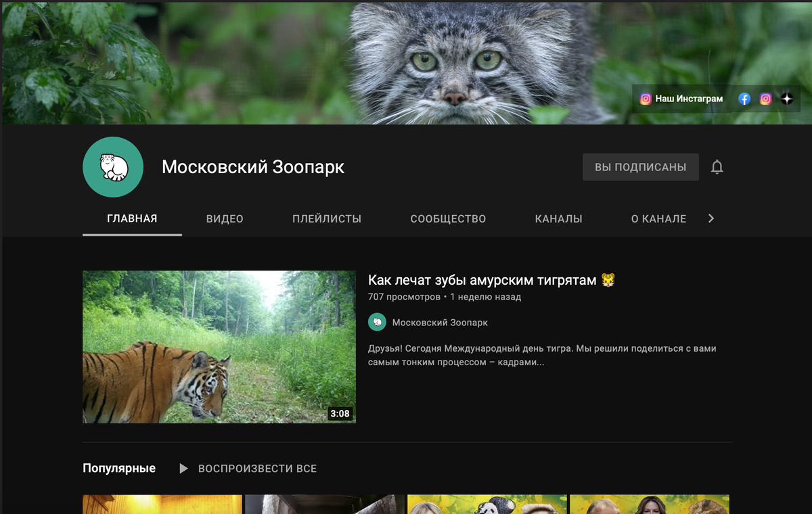Screen dimensions: 812x514
Task: Go to the 'Сообщество' tab
Action: [x=448, y=219]
